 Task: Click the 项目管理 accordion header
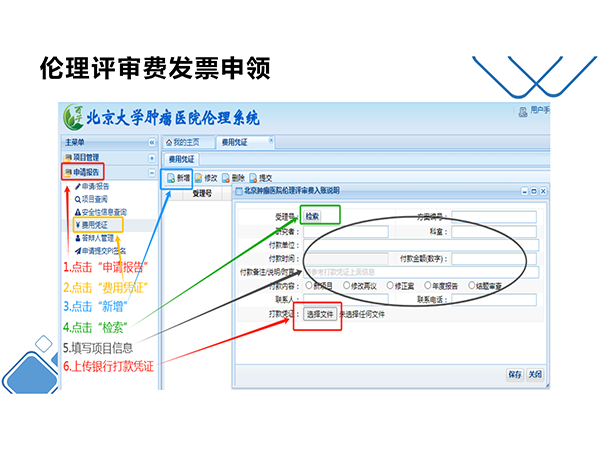point(109,158)
